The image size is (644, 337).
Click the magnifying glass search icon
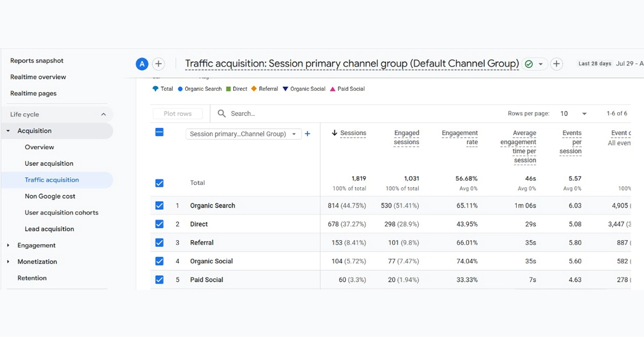[x=222, y=114]
